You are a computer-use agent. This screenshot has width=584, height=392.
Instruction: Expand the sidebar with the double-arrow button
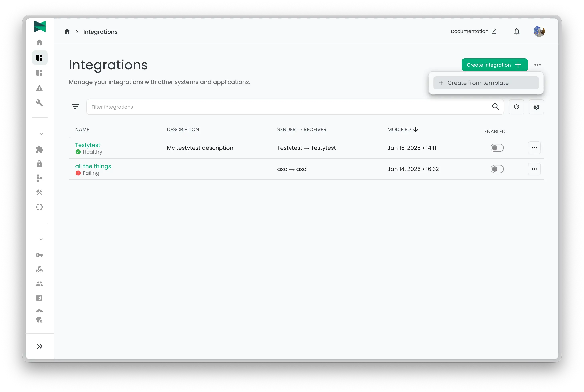coord(40,346)
